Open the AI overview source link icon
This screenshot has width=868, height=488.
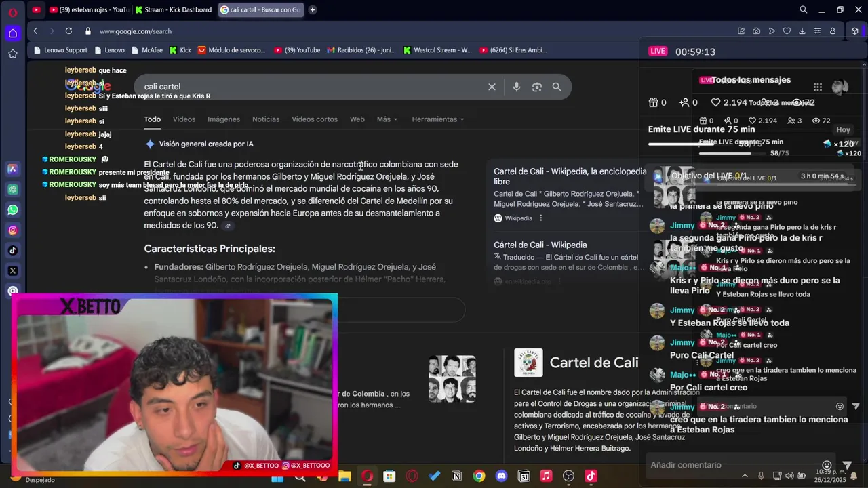pos(228,226)
